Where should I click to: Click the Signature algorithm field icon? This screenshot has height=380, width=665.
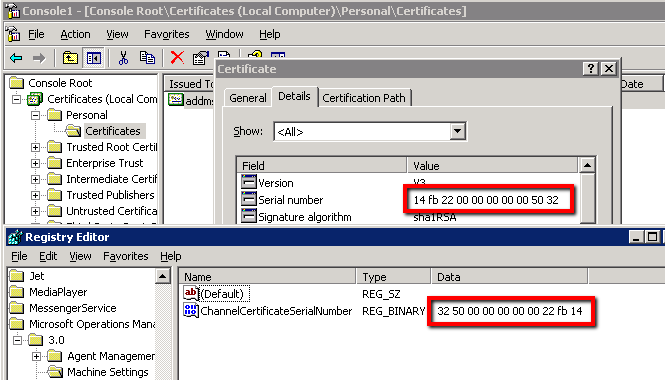pyautogui.click(x=249, y=215)
